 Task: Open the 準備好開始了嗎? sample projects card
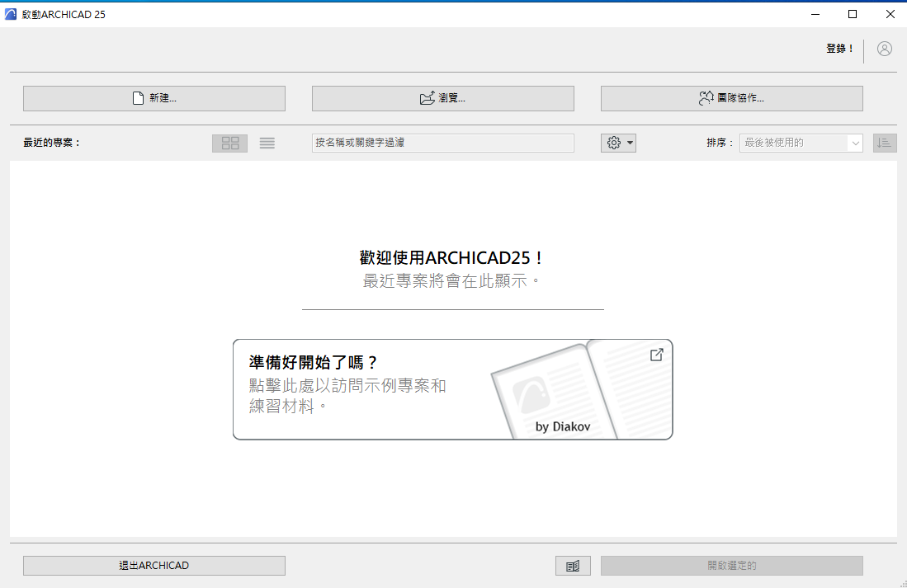pyautogui.click(x=453, y=389)
